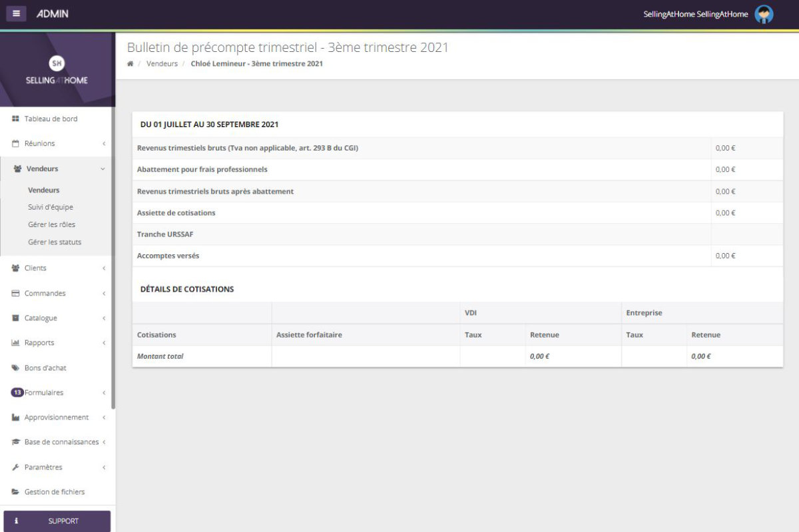This screenshot has height=532, width=799.
Task: Click the Approvisionnement factory icon
Action: tap(15, 417)
